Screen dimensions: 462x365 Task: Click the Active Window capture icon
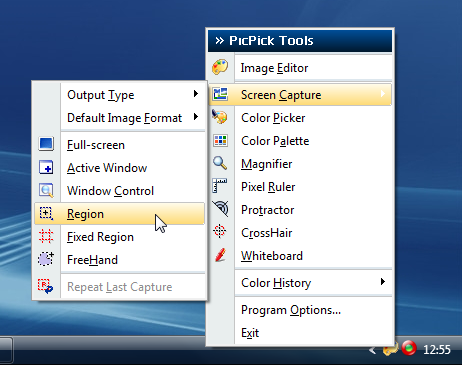tap(46, 167)
